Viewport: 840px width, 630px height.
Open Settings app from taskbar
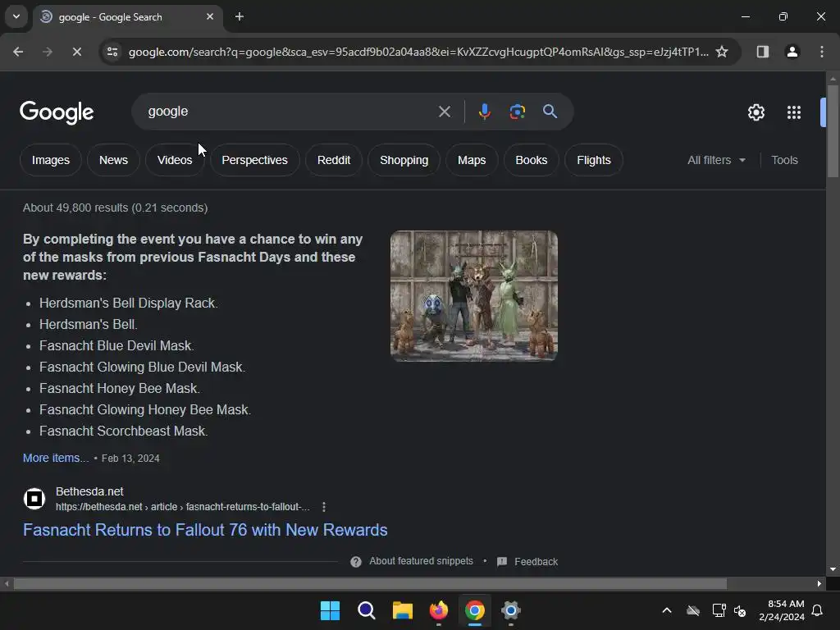(x=510, y=610)
